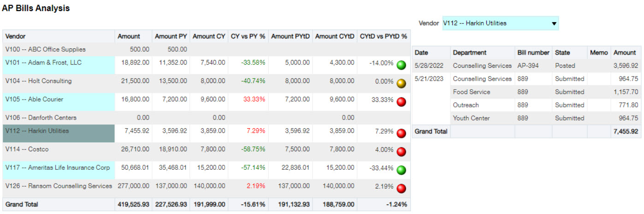Click red status indicator for Costco row

[x=401, y=152]
